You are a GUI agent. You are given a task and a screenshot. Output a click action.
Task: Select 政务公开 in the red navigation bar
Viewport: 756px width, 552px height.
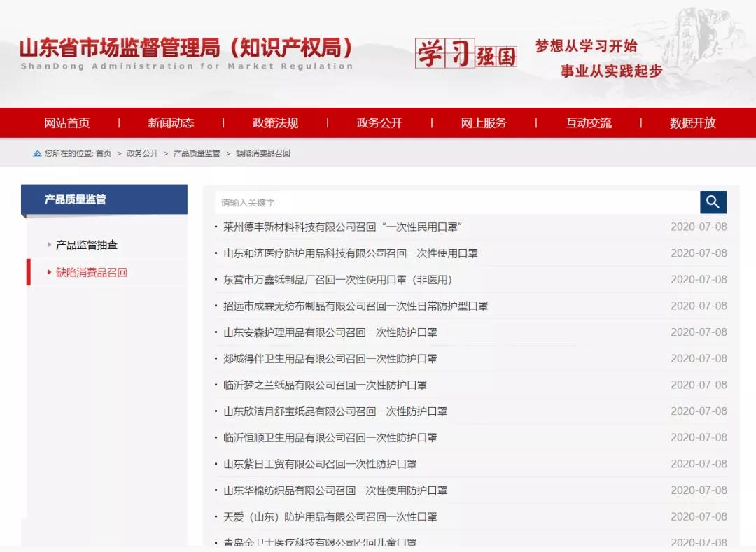[x=379, y=122]
